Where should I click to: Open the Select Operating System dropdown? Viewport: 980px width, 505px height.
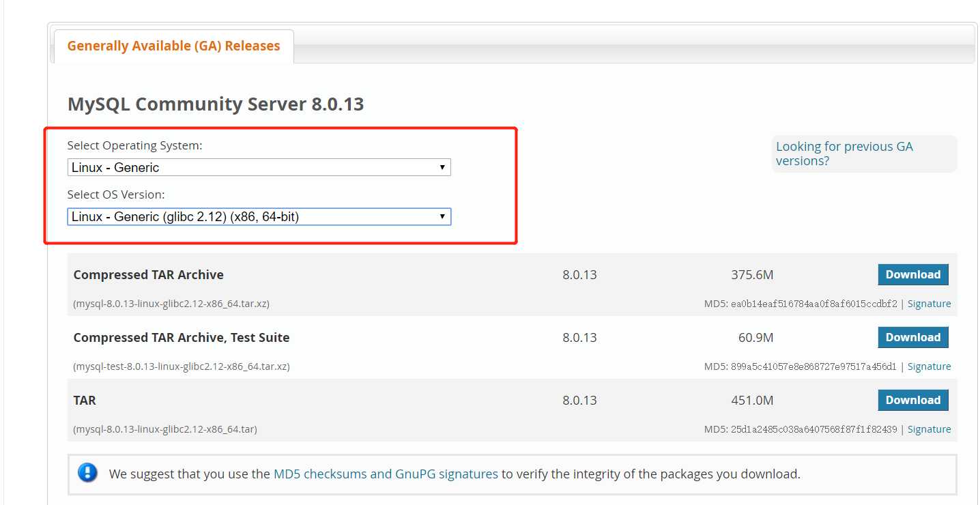259,167
